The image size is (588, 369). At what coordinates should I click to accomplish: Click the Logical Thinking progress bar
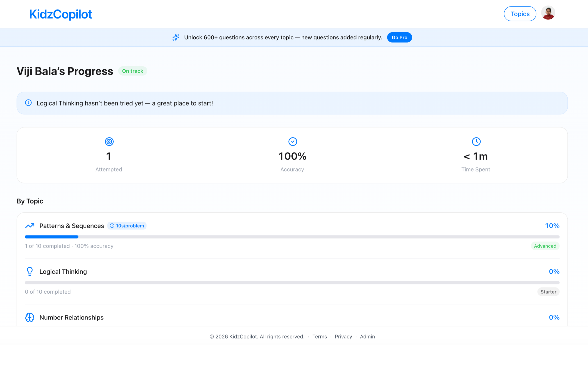(292, 283)
